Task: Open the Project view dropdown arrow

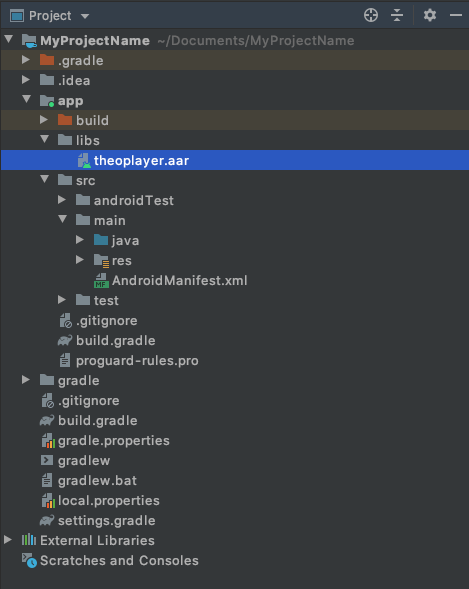Action: point(85,16)
